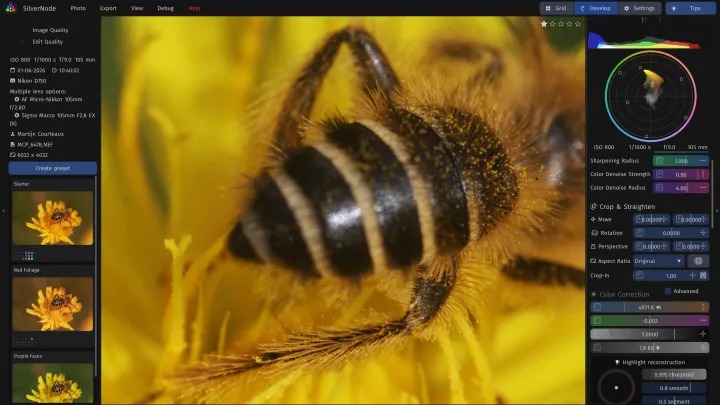Open the Settings tab
This screenshot has width=720, height=405.
tap(639, 8)
